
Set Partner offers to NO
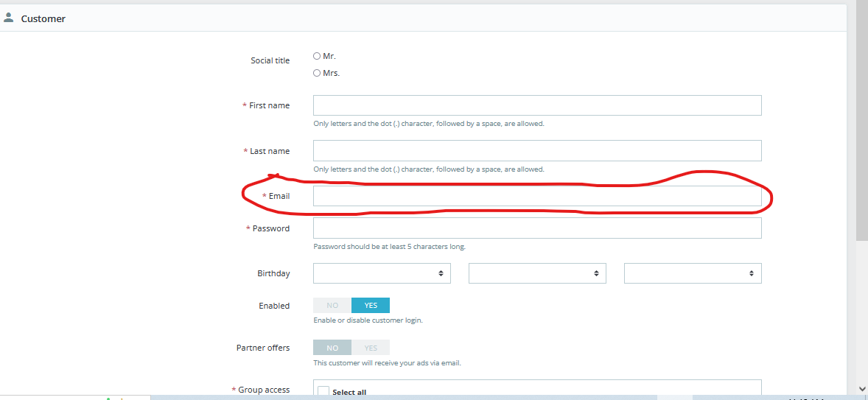(332, 348)
